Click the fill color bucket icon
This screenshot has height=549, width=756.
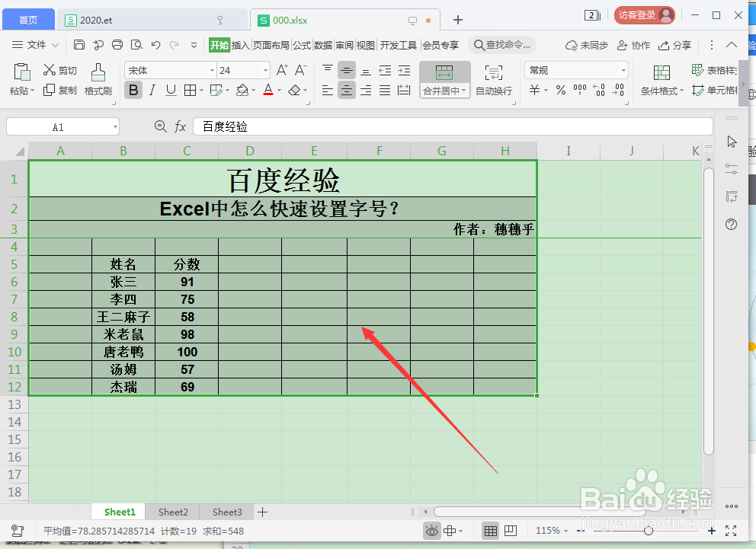[242, 90]
